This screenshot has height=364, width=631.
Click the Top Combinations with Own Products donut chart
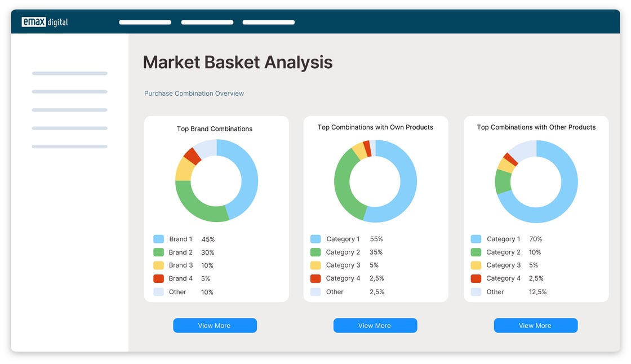pyautogui.click(x=375, y=181)
